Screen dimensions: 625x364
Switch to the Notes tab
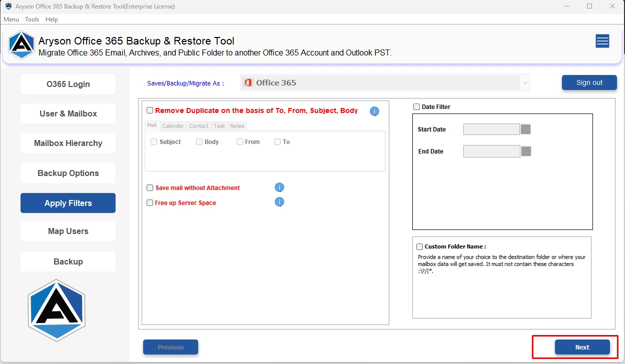point(237,126)
